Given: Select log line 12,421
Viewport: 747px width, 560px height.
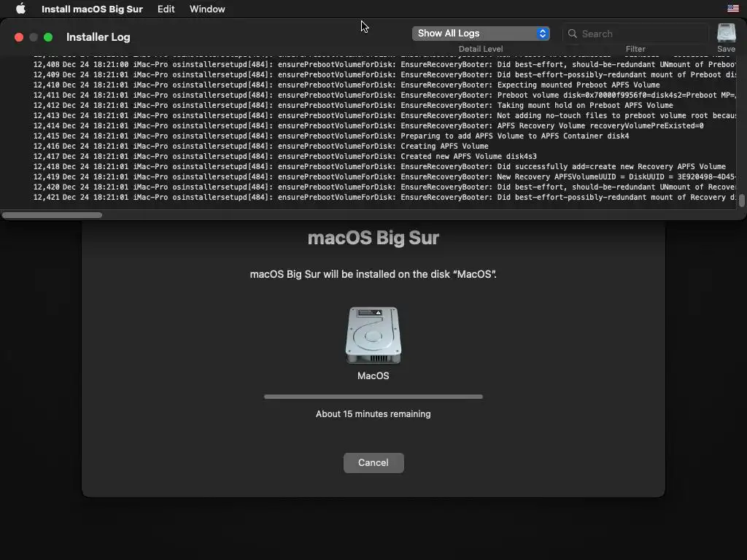Looking at the screenshot, I should 384,198.
